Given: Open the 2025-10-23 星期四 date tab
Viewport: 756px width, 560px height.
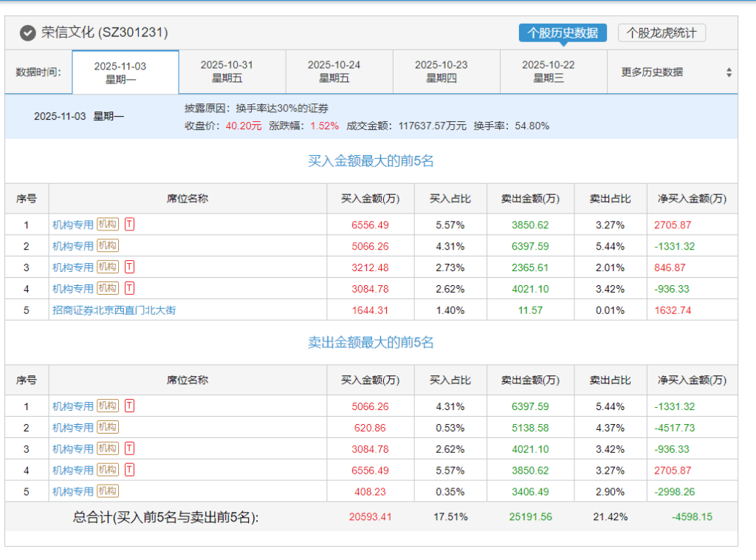Looking at the screenshot, I should (441, 72).
